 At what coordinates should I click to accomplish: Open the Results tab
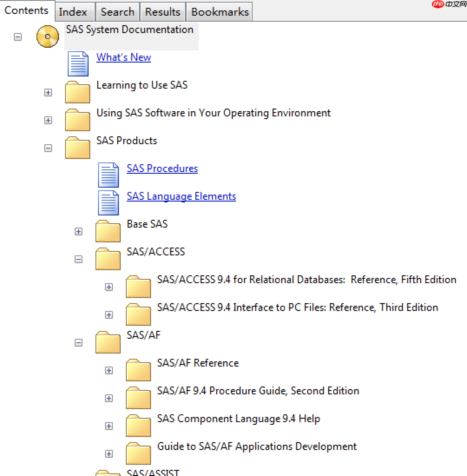coord(162,12)
